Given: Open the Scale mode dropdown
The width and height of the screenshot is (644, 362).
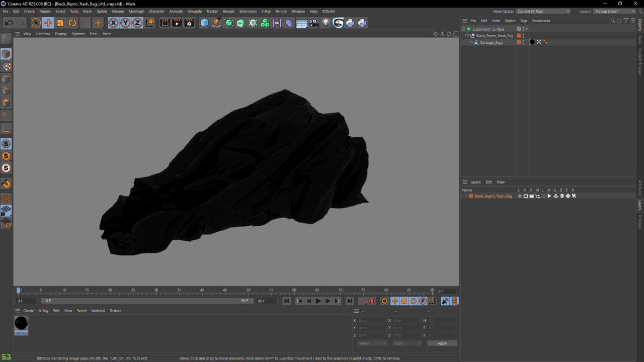Looking at the screenshot, I should [407, 343].
